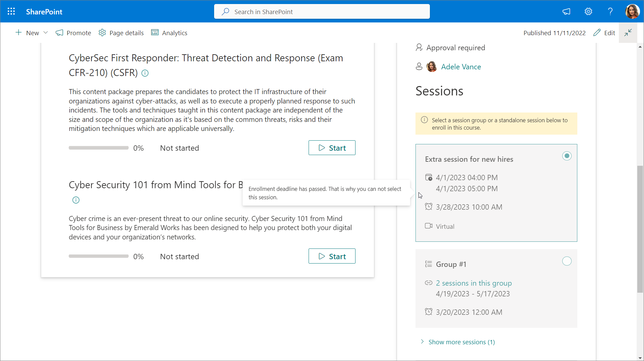The height and width of the screenshot is (361, 644).
Task: Click the megaphone notifications icon in header
Action: tap(566, 12)
